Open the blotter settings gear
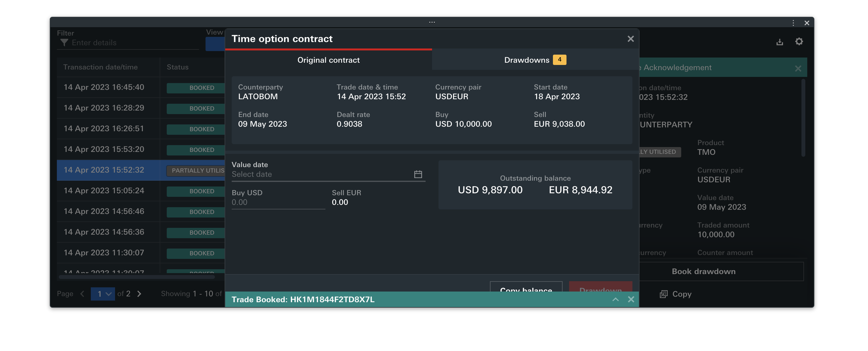Image resolution: width=868 pixels, height=351 pixels. click(799, 41)
